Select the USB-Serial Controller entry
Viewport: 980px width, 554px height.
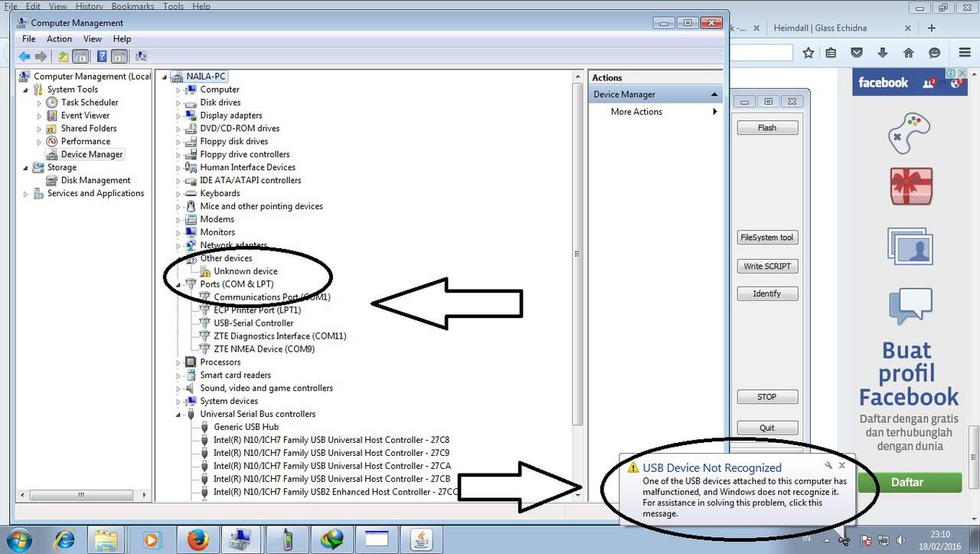253,323
